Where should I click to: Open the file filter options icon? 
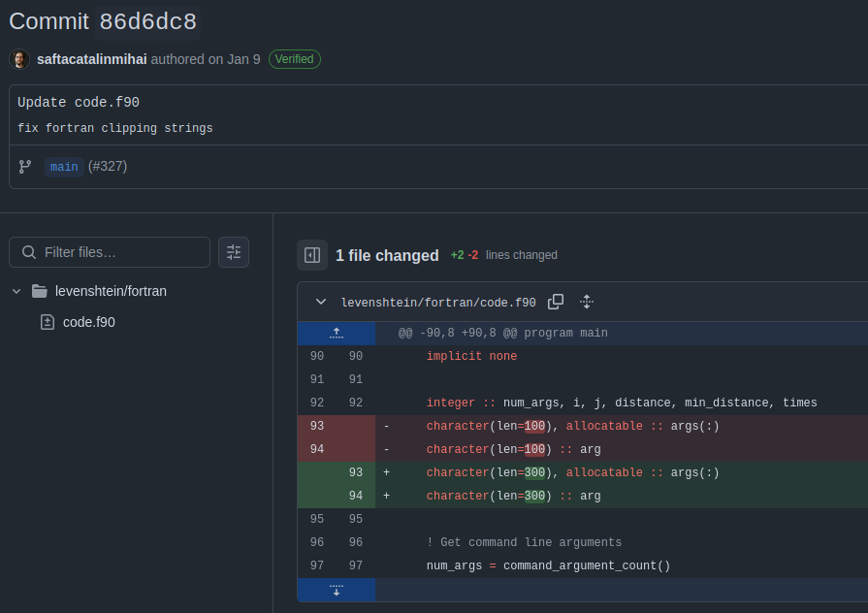[234, 252]
